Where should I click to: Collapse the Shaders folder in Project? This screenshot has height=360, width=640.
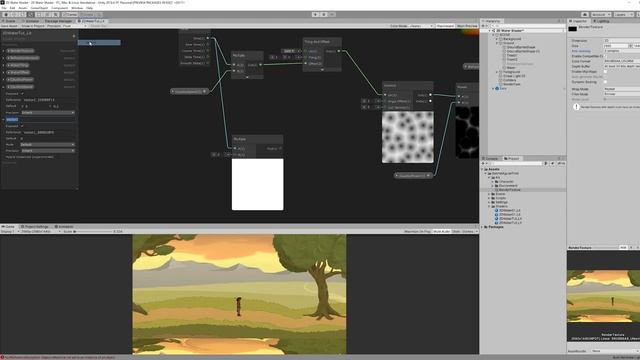point(489,207)
